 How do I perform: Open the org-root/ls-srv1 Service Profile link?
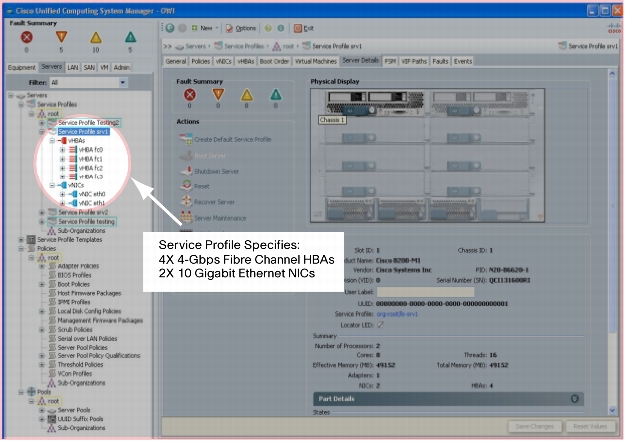pos(397,314)
